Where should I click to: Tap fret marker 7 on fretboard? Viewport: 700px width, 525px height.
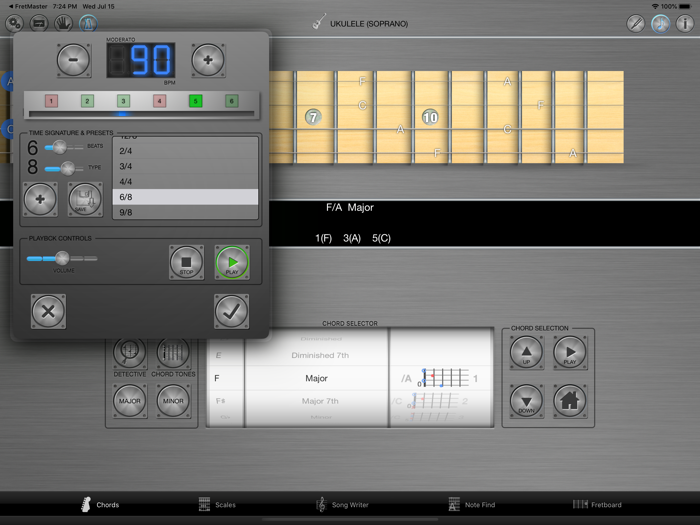click(x=313, y=117)
